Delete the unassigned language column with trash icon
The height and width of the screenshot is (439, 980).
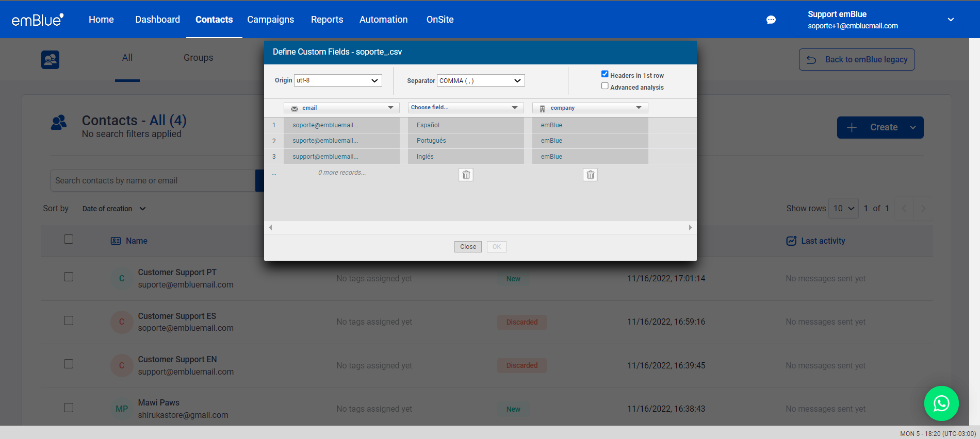click(466, 175)
